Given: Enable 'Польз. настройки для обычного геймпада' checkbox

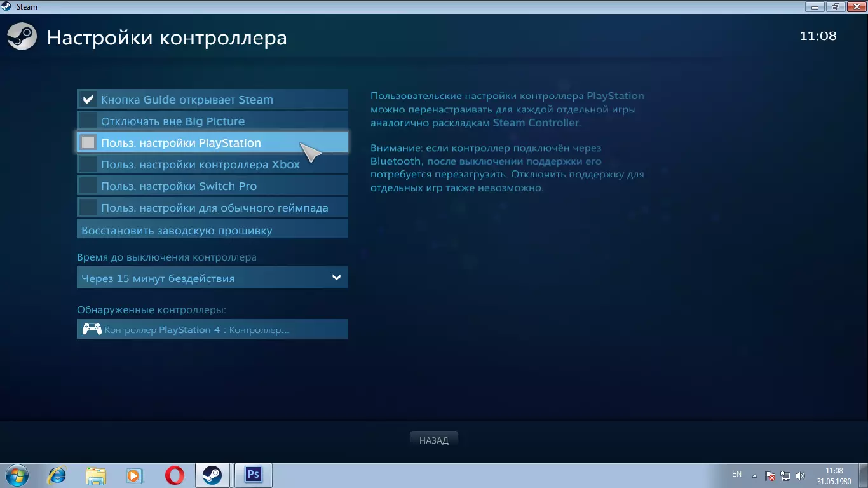Looking at the screenshot, I should click(88, 208).
